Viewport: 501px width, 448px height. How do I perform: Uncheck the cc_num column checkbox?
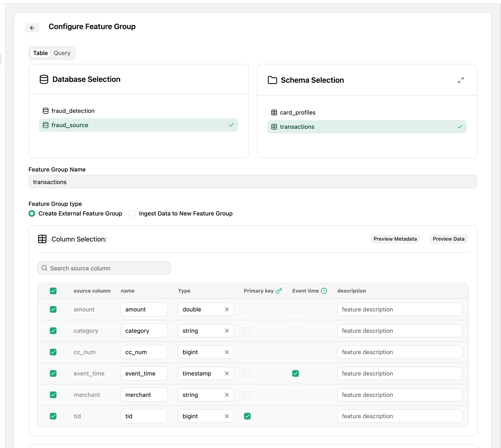53,352
